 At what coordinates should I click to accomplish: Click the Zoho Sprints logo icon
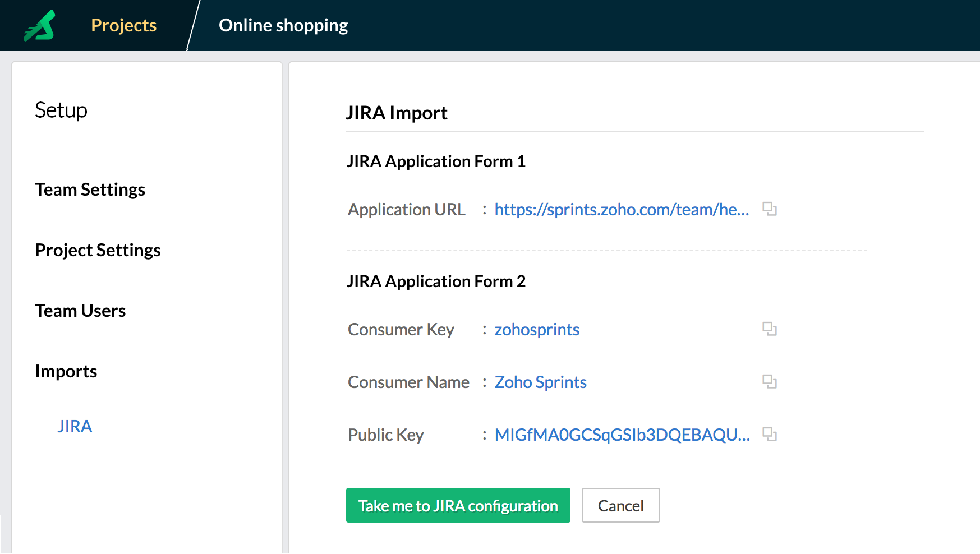tap(40, 26)
